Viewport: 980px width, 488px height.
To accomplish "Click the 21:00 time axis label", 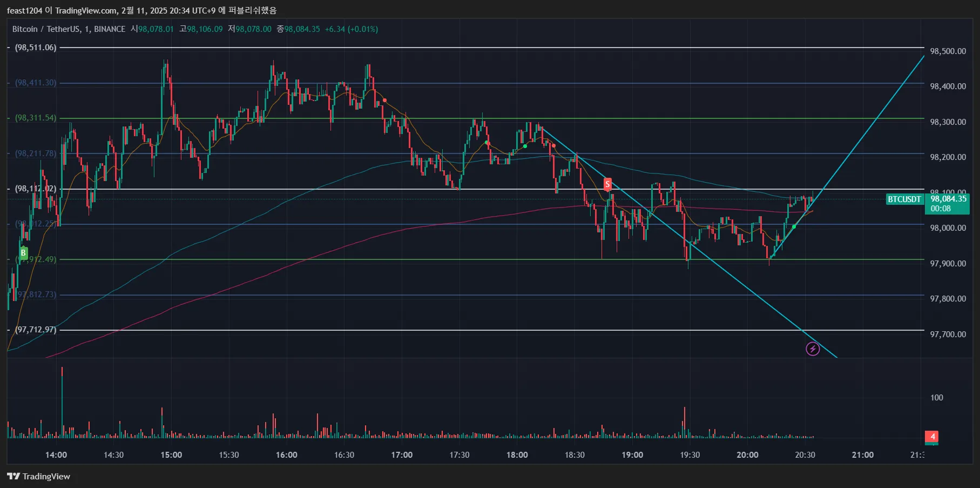I will pos(863,455).
